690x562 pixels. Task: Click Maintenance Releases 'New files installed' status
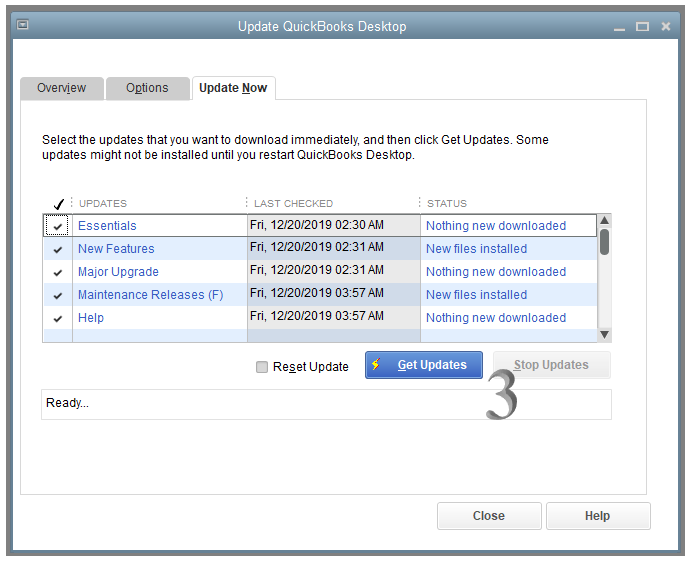click(x=477, y=294)
